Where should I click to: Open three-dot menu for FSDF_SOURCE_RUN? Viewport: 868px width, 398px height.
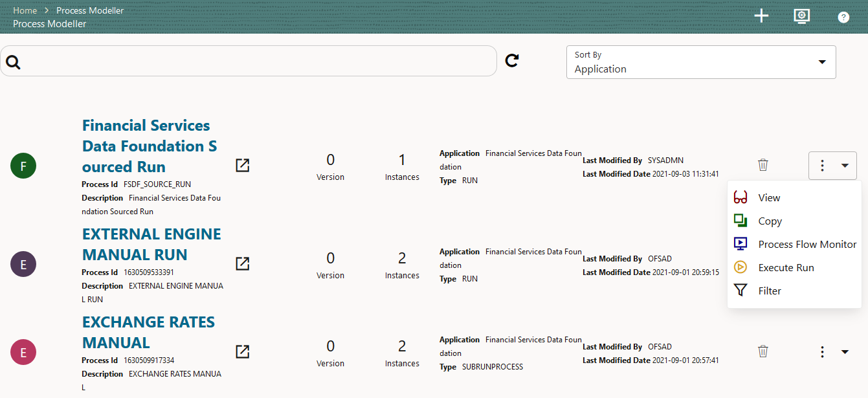tap(822, 166)
